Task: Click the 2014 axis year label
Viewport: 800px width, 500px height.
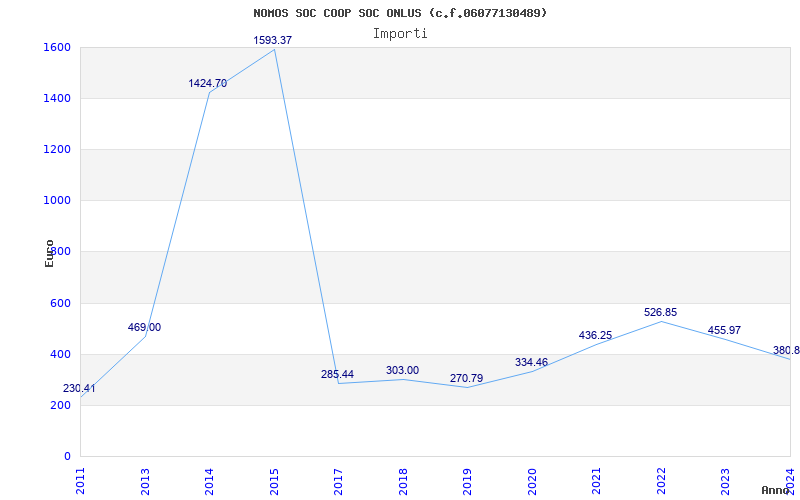Action: [209, 482]
